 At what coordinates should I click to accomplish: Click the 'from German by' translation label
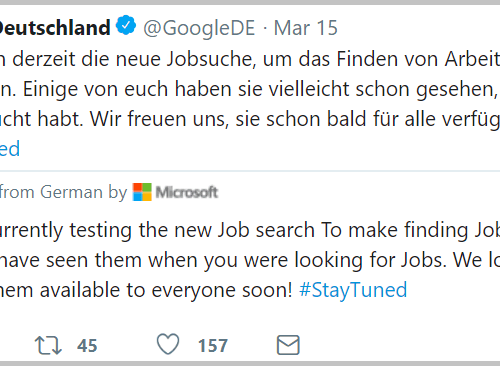pyautogui.click(x=63, y=192)
